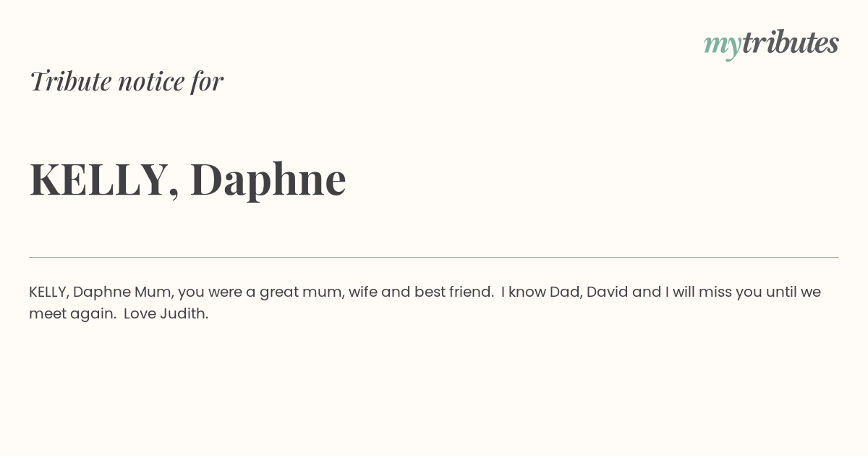
Task: Select the surname "KELLY," in the title
Action: (104, 179)
